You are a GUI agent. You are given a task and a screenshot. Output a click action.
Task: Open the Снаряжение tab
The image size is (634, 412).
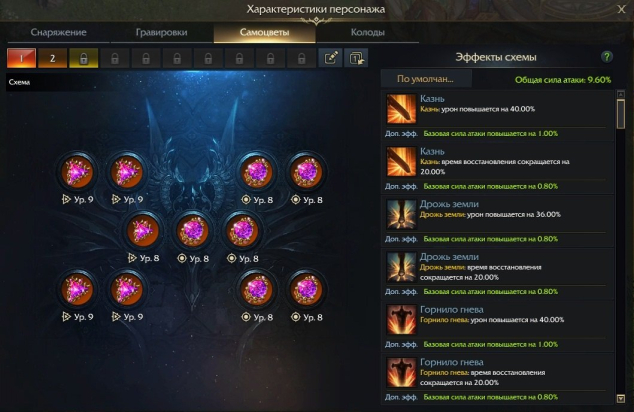pyautogui.click(x=59, y=32)
